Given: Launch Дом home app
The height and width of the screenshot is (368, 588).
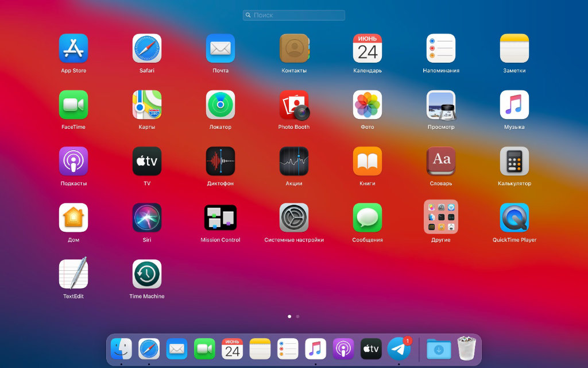Looking at the screenshot, I should [73, 217].
